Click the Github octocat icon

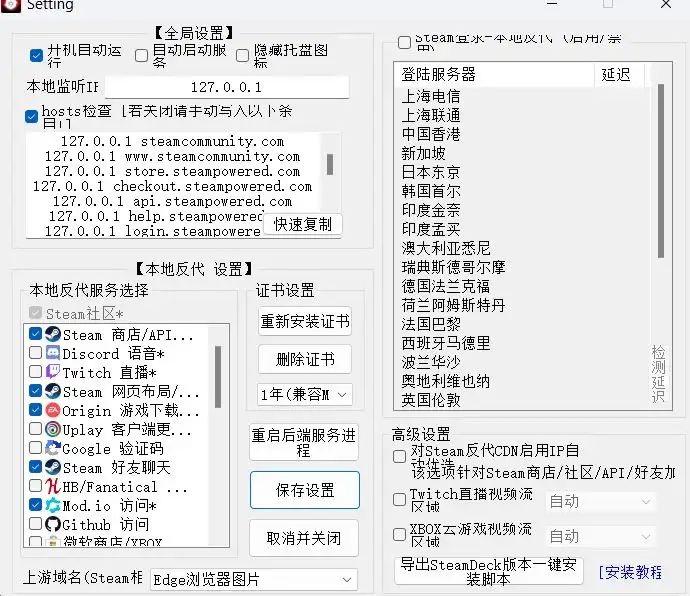53,524
